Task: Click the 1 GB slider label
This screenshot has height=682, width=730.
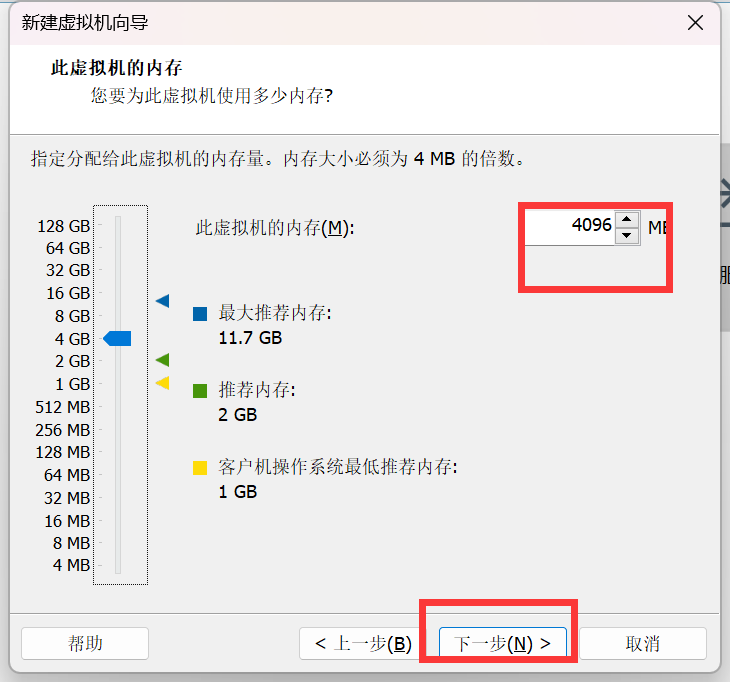Action: click(x=72, y=385)
